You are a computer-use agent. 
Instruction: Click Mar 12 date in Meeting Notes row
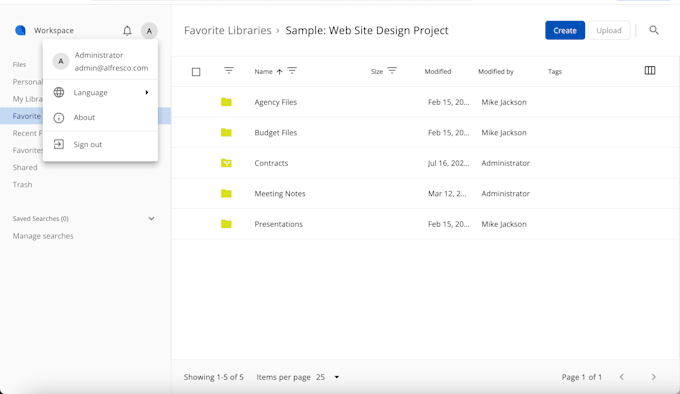447,194
